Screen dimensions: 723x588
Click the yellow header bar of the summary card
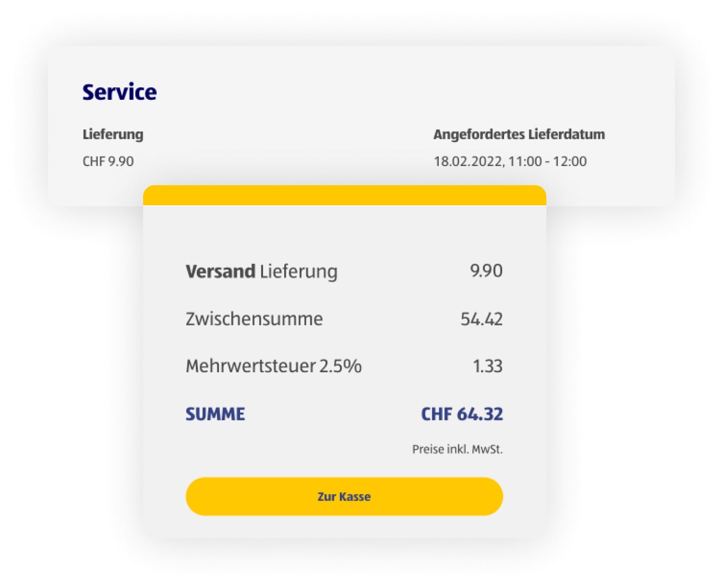344,196
